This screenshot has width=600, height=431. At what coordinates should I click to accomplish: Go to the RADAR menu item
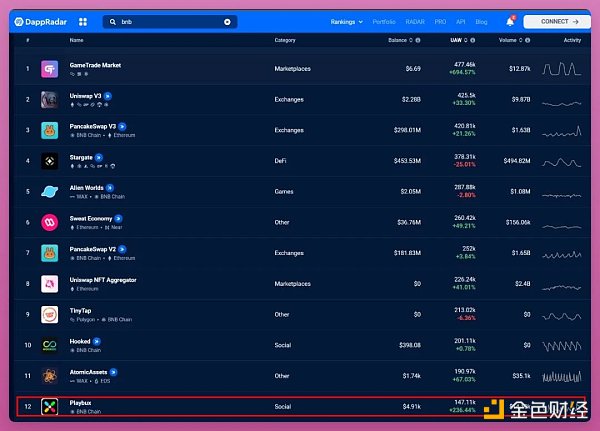point(414,21)
